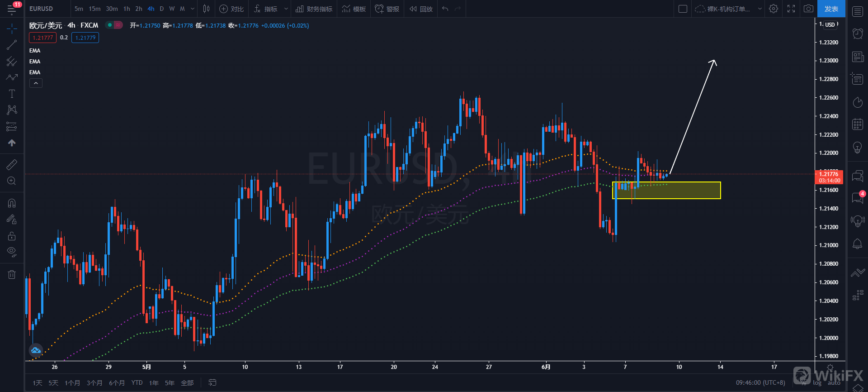Open the main hamburger menu
868x392 pixels.
tap(12, 9)
